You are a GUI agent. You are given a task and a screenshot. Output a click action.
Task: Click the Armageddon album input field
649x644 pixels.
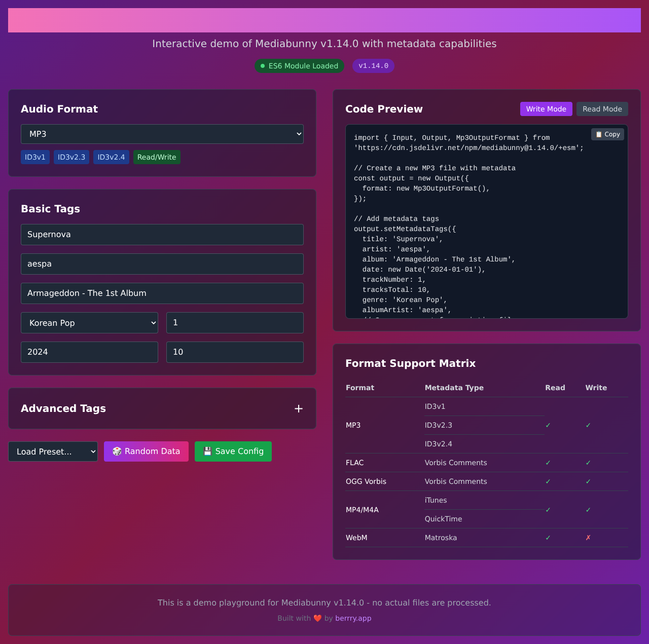click(x=162, y=293)
